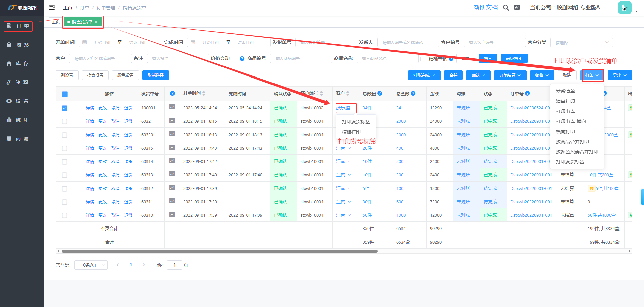
Task: Select 打印出库-横向 from the print menu
Action: tap(571, 121)
